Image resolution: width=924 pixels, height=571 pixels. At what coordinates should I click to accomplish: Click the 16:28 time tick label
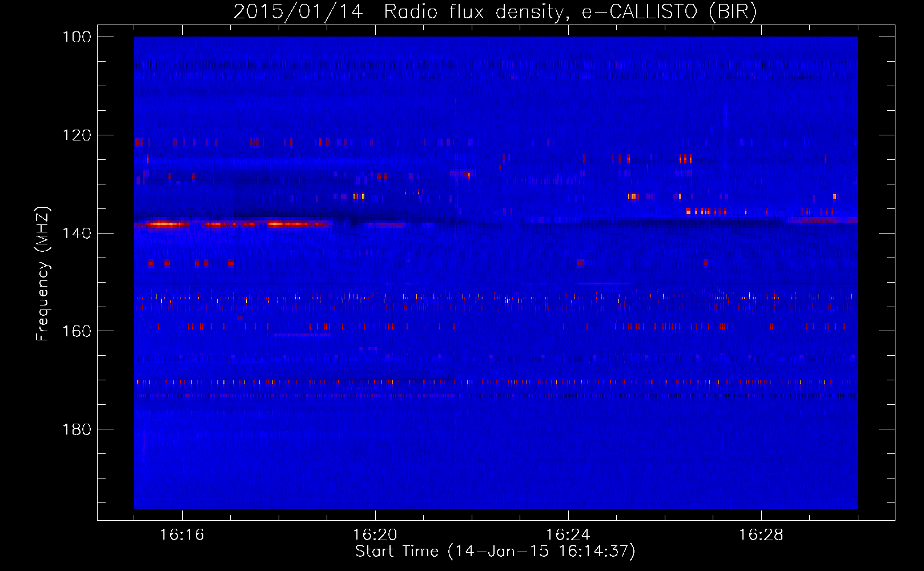761,535
